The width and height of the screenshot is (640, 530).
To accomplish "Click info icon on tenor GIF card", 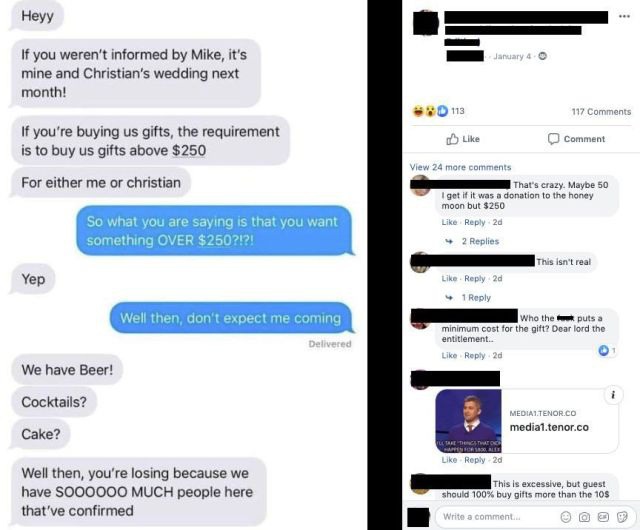I will (613, 395).
